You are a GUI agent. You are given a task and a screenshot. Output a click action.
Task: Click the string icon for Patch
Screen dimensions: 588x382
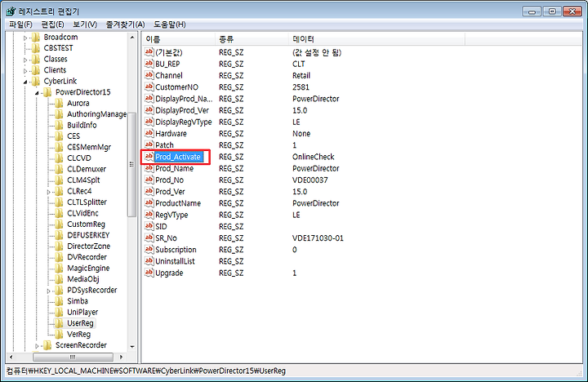149,145
